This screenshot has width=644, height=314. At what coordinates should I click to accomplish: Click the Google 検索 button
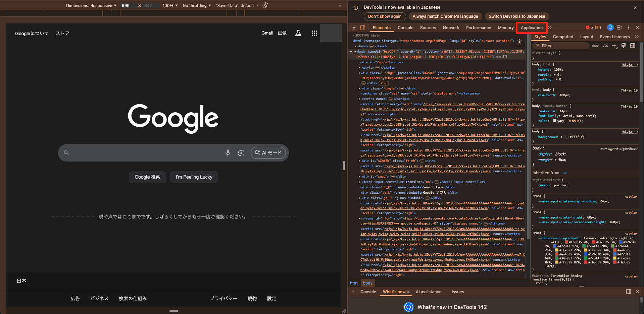click(x=147, y=177)
